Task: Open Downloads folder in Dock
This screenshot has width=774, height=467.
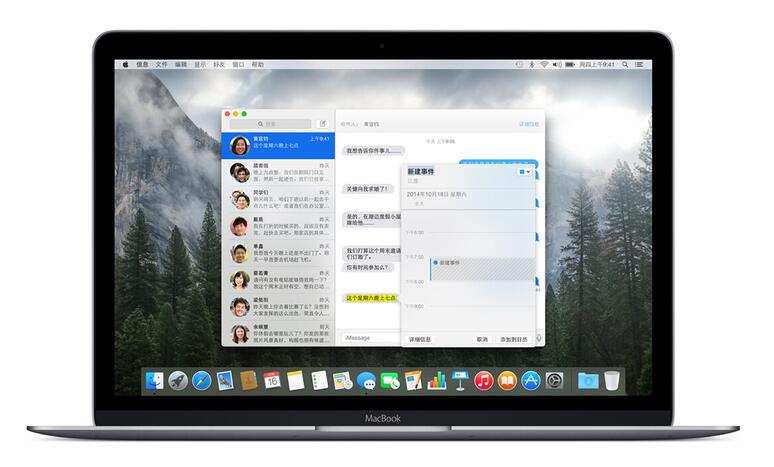Action: pyautogui.click(x=588, y=381)
